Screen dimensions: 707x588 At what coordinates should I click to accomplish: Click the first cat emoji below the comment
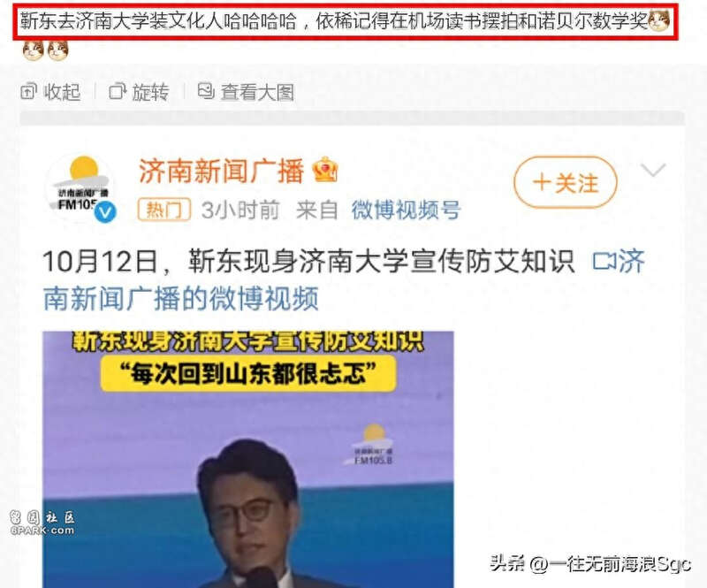tap(34, 50)
